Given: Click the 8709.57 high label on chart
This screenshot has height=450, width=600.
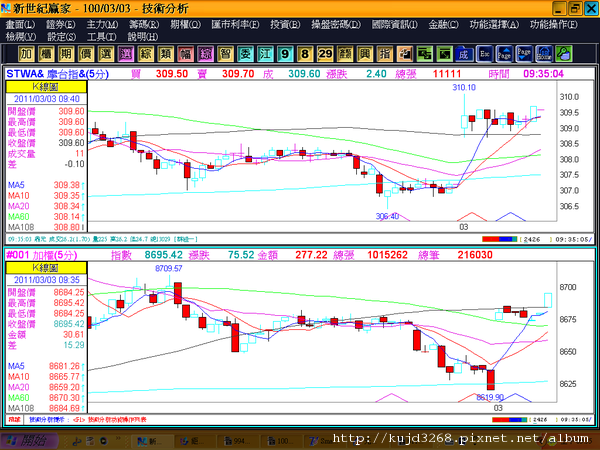Looking at the screenshot, I should (168, 269).
